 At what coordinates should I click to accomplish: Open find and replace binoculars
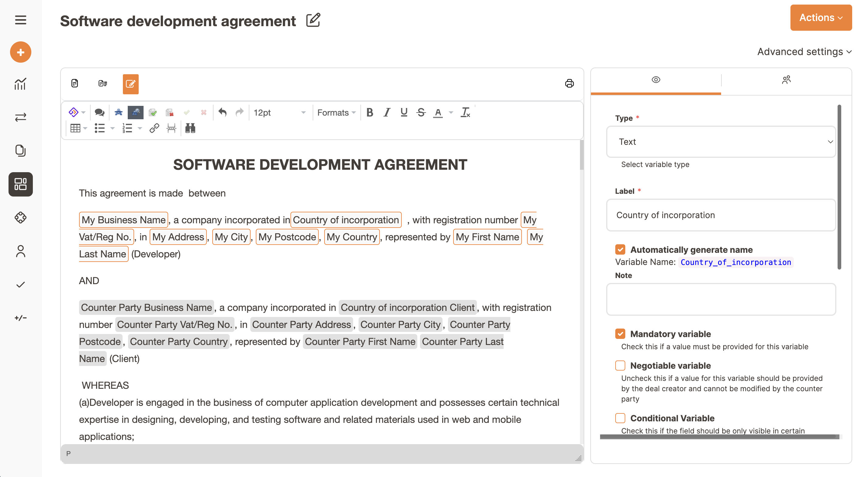(x=190, y=128)
